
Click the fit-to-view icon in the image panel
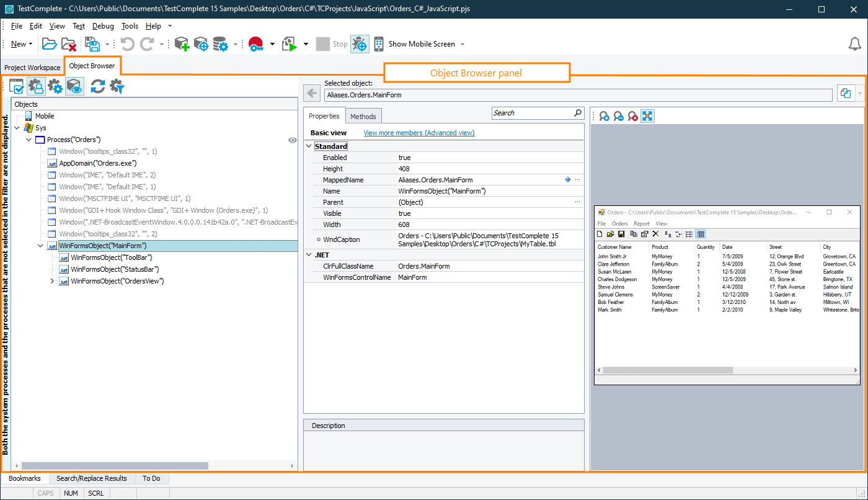point(647,115)
